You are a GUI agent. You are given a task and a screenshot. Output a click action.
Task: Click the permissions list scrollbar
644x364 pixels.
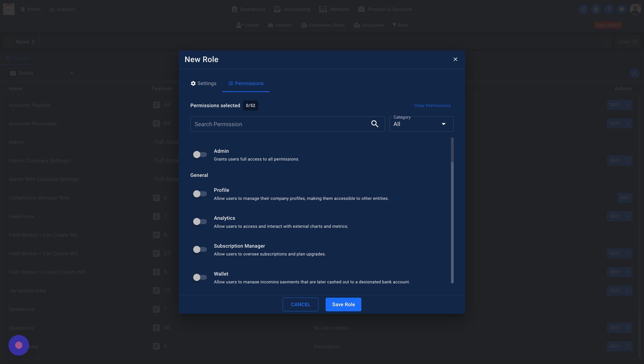452,150
